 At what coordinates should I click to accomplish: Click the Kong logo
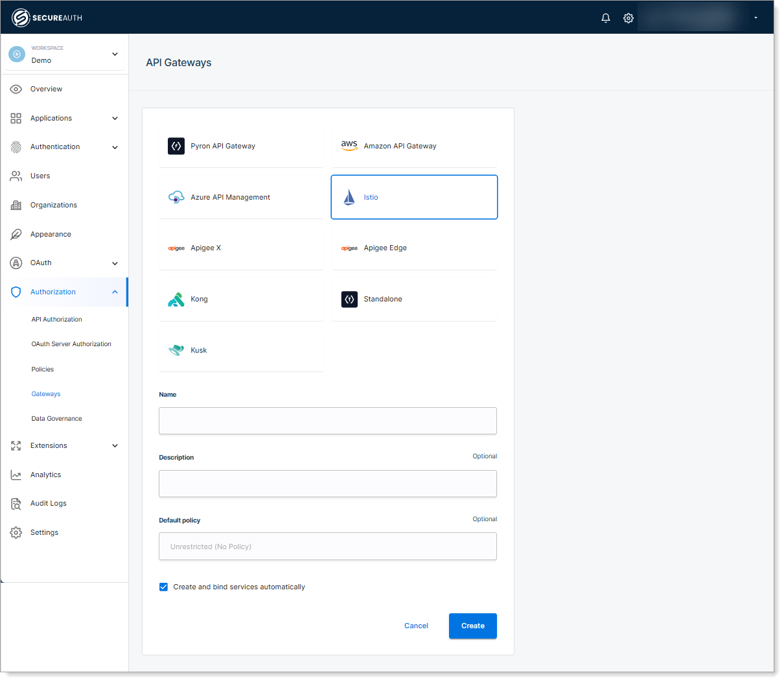[x=176, y=299]
